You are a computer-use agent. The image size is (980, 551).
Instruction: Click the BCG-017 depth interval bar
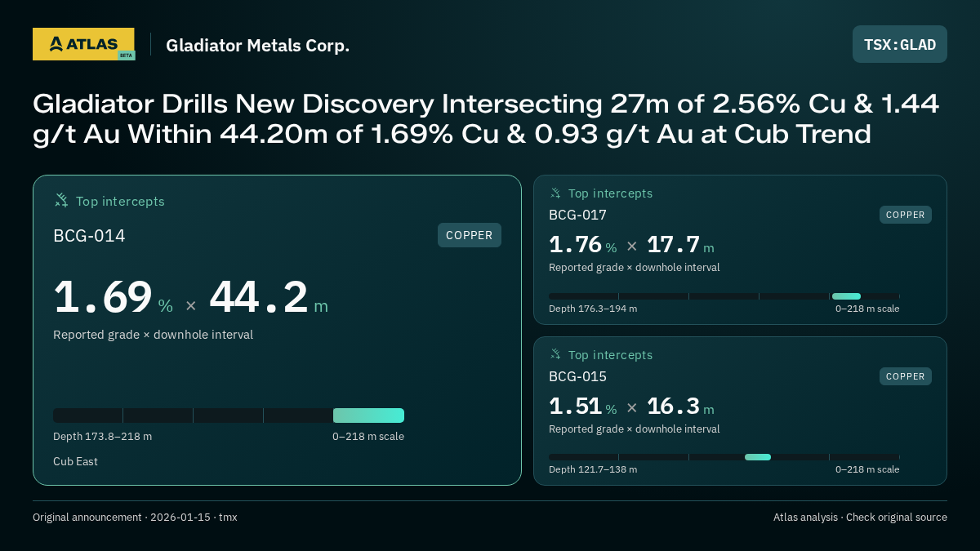[724, 296]
